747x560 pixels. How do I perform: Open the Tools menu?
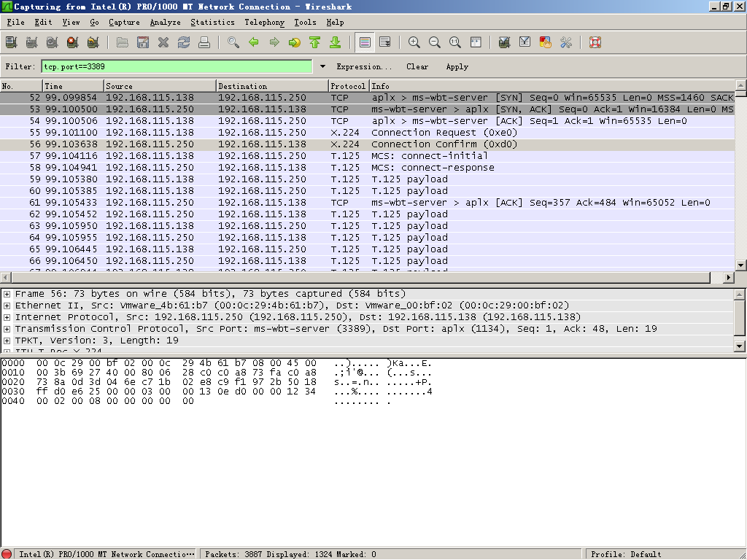306,23
